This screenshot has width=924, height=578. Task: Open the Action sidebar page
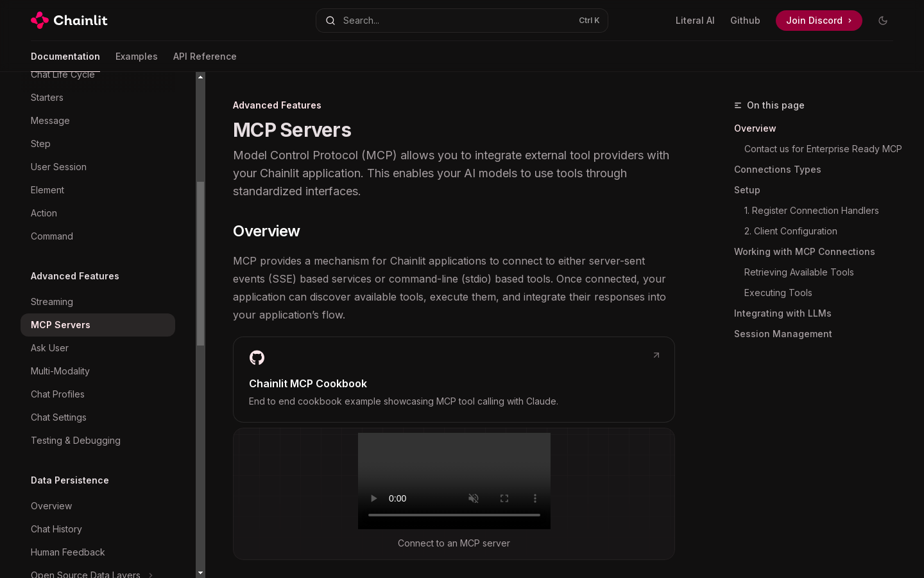[98, 213]
